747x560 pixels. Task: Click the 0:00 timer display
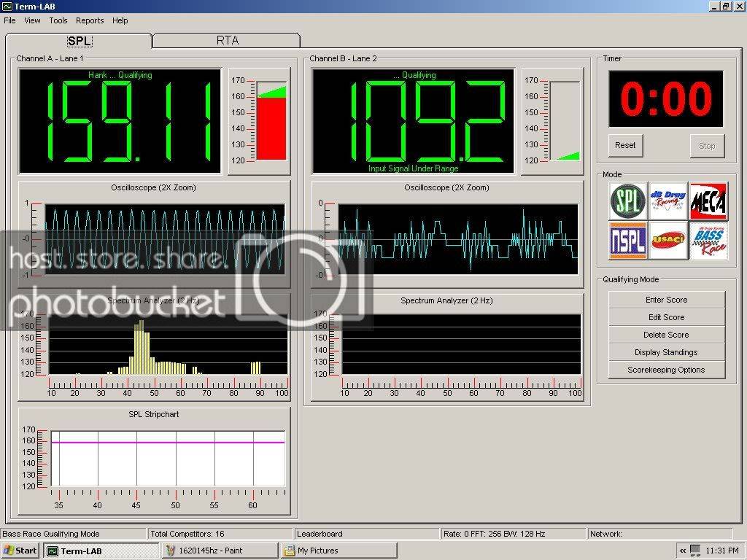(665, 99)
